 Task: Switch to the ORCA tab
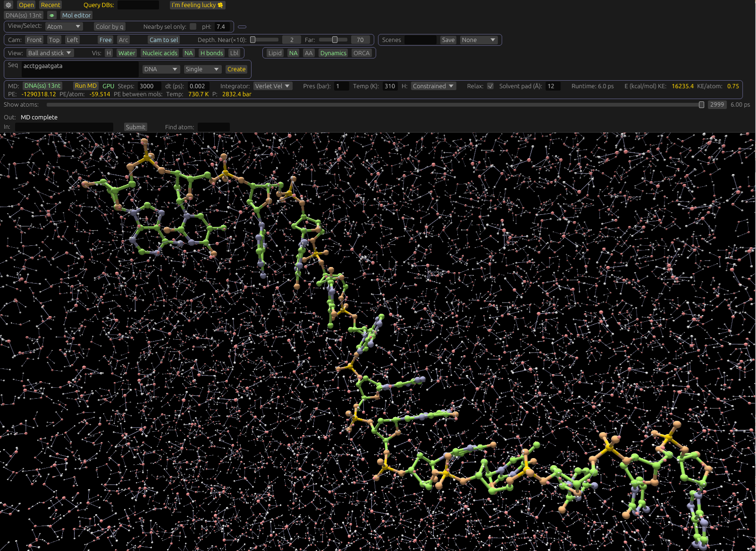coord(361,53)
